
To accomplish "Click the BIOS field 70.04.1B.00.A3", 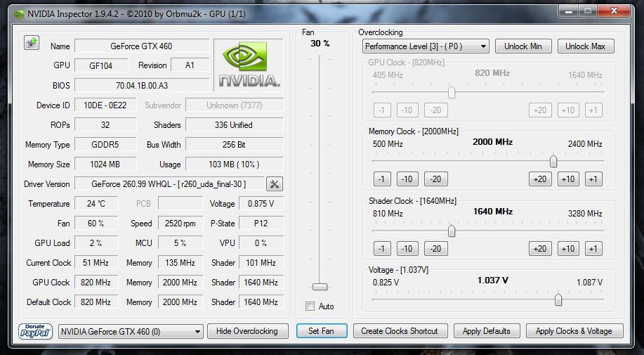I will (142, 86).
